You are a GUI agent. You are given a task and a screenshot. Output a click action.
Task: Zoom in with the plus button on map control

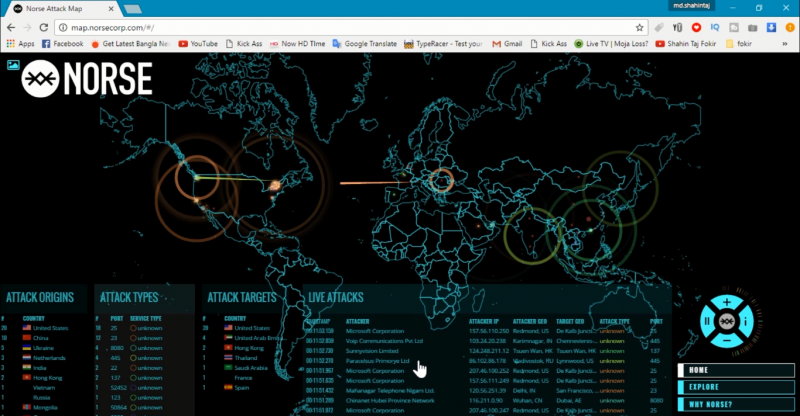[727, 303]
